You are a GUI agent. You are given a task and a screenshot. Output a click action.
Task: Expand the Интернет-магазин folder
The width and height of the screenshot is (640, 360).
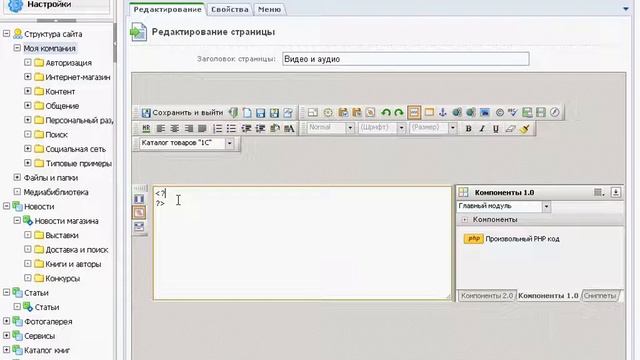pyautogui.click(x=27, y=77)
